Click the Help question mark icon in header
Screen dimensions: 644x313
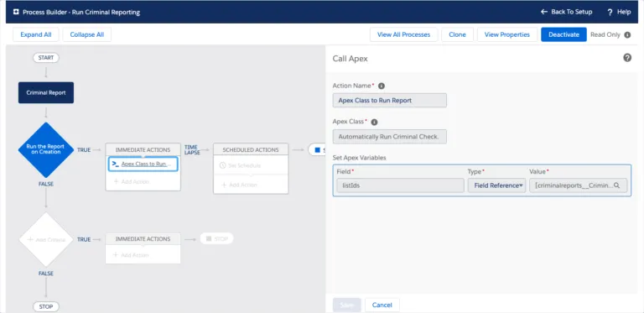click(x=610, y=12)
